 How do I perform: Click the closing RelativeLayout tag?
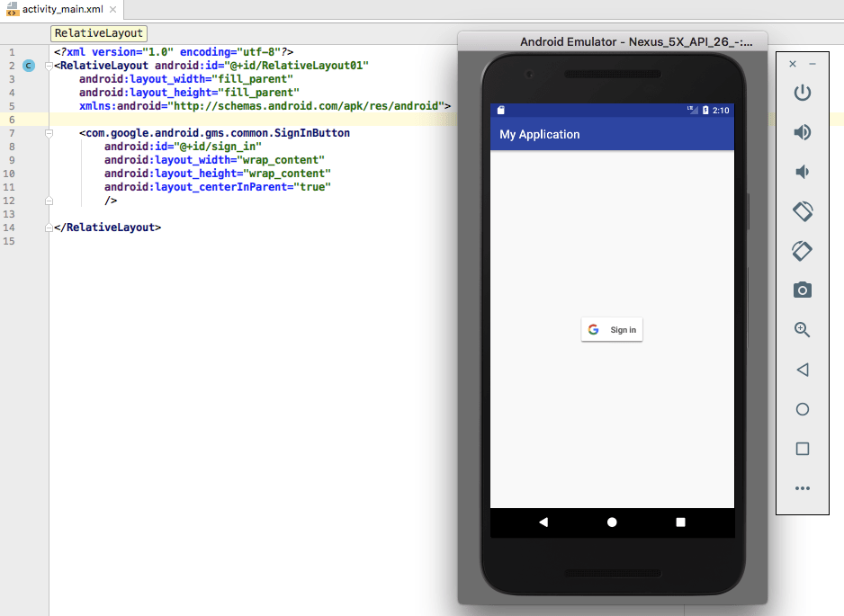pyautogui.click(x=108, y=228)
